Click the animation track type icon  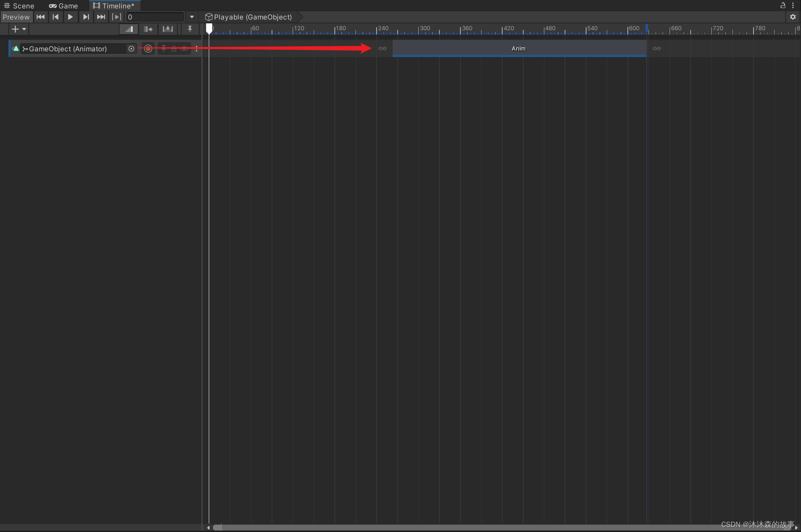(15, 49)
